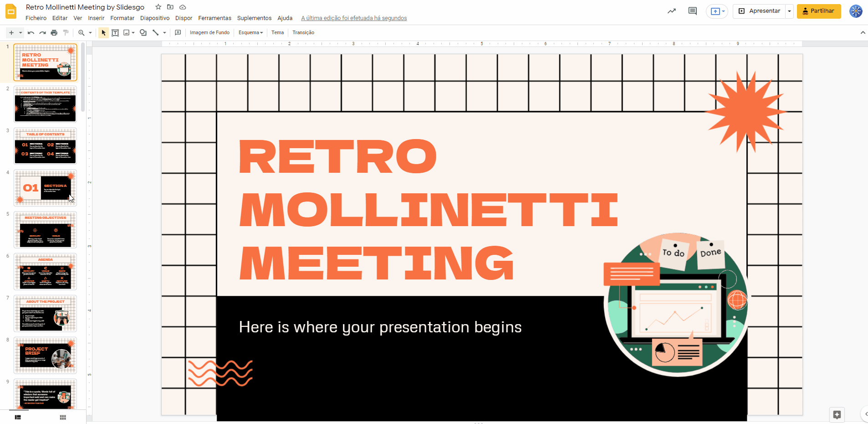
Task: Select slide 7 About the Project thumbnail
Action: tap(45, 313)
